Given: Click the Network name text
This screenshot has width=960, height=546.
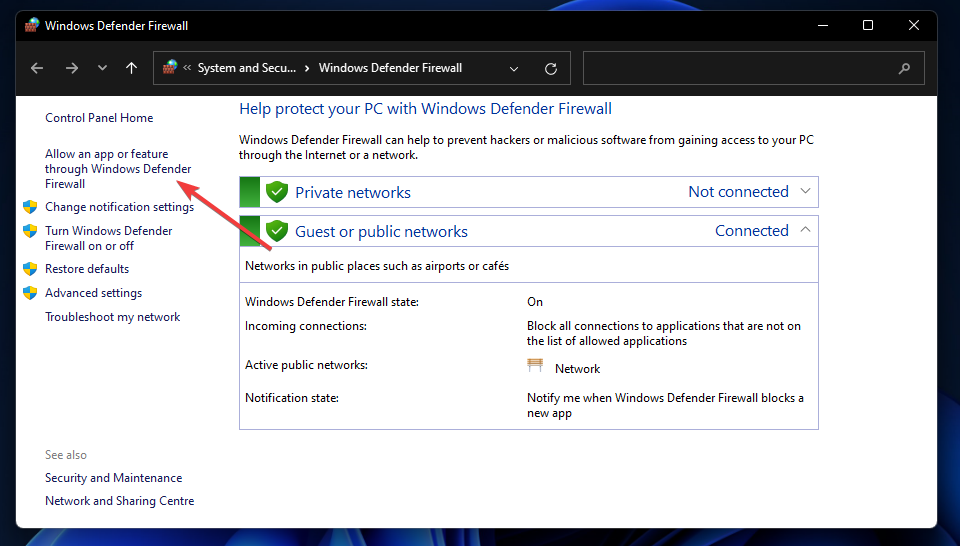Looking at the screenshot, I should 577,368.
